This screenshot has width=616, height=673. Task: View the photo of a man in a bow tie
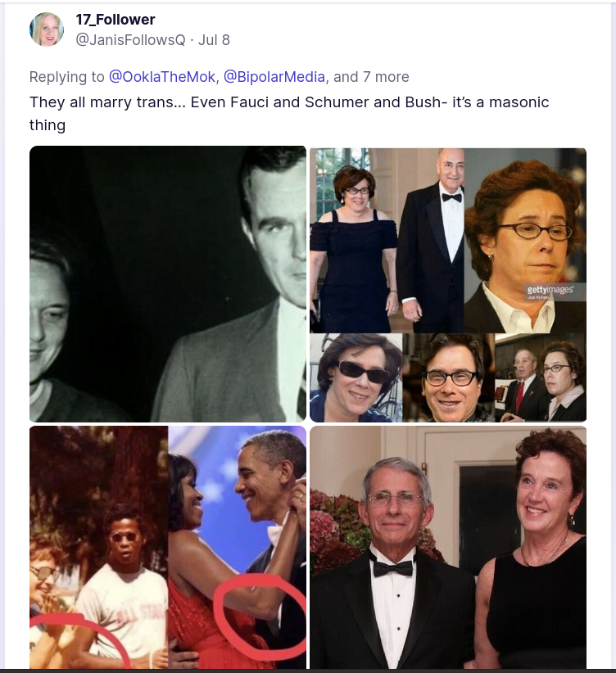click(x=448, y=547)
